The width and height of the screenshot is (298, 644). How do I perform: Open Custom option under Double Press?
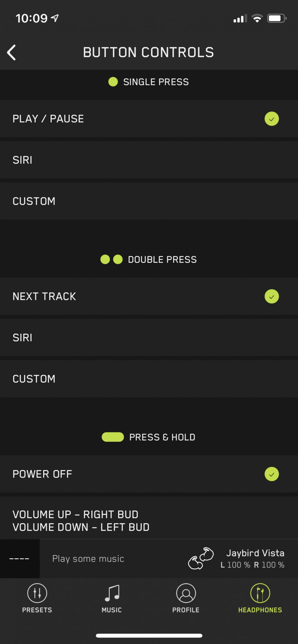tap(149, 379)
